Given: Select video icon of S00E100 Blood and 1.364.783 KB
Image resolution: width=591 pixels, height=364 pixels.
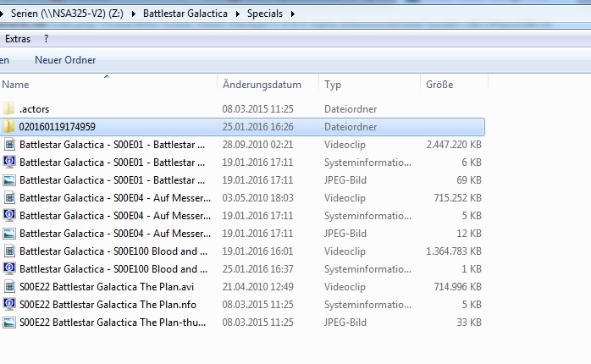Looking at the screenshot, I should point(9,251).
